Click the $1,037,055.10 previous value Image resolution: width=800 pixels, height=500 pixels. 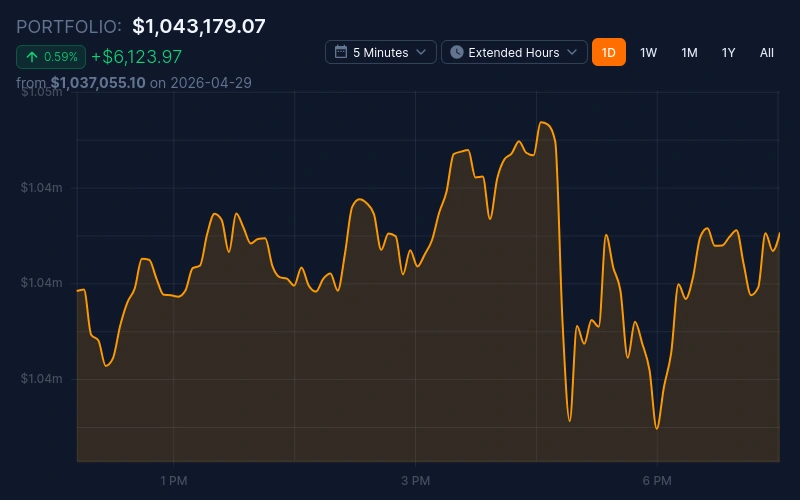(x=98, y=83)
